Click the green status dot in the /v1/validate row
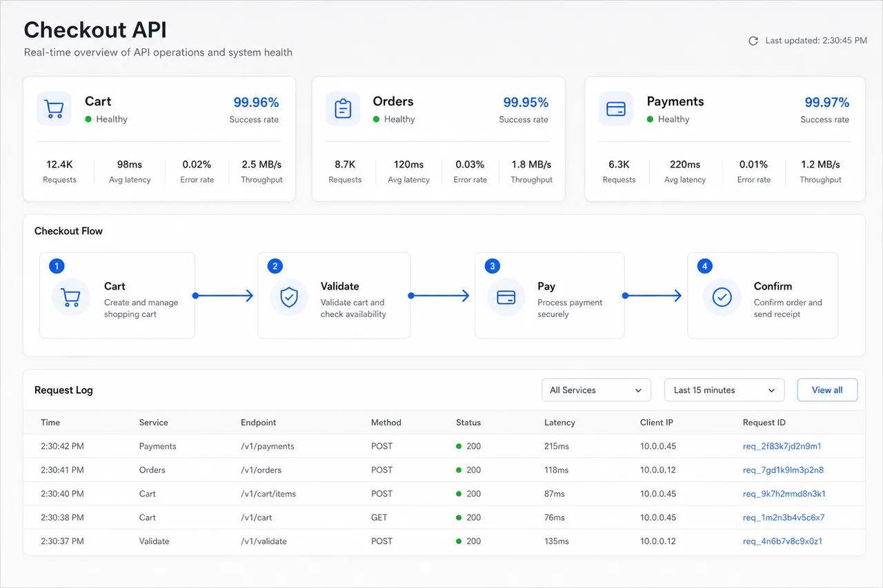883x588 pixels. click(x=459, y=541)
